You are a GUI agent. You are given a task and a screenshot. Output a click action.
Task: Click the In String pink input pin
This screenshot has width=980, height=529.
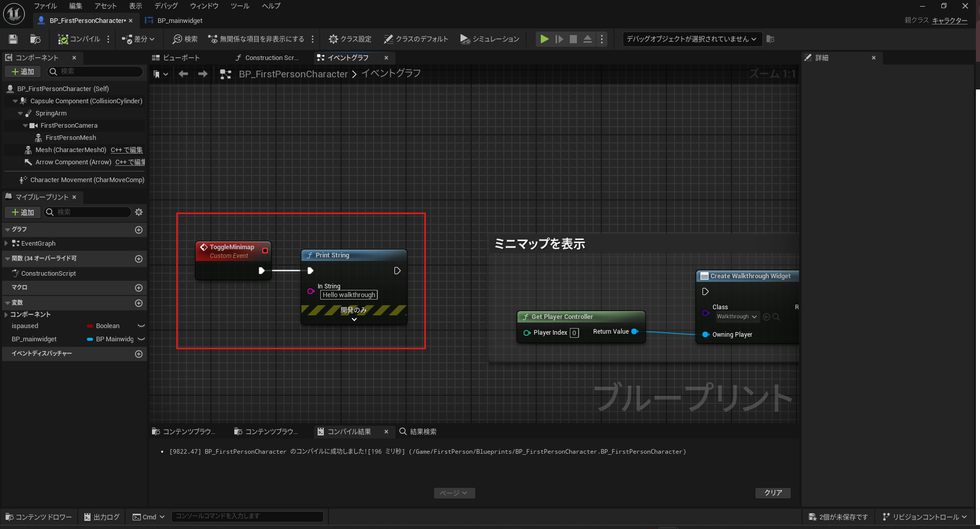pos(311,291)
